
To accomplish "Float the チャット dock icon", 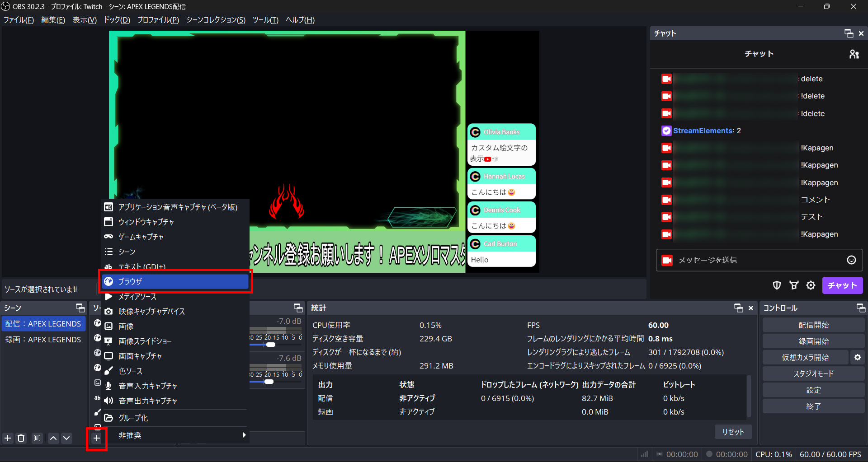I will (x=849, y=33).
